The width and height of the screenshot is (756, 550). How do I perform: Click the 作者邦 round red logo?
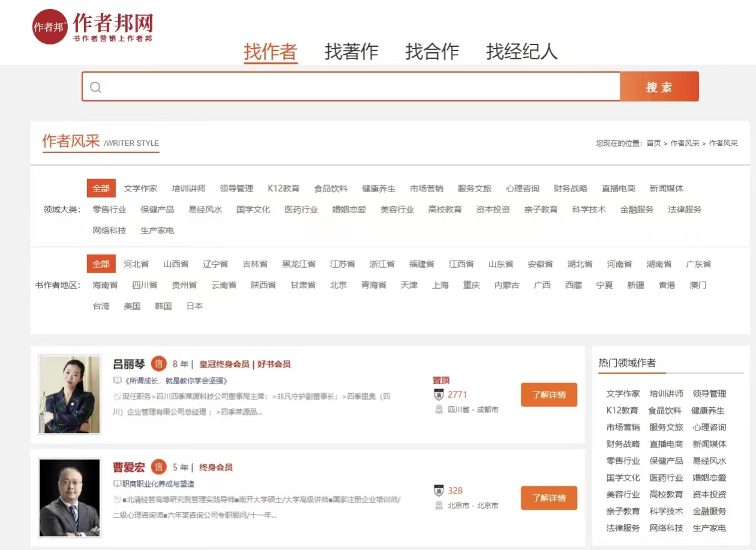tap(50, 27)
